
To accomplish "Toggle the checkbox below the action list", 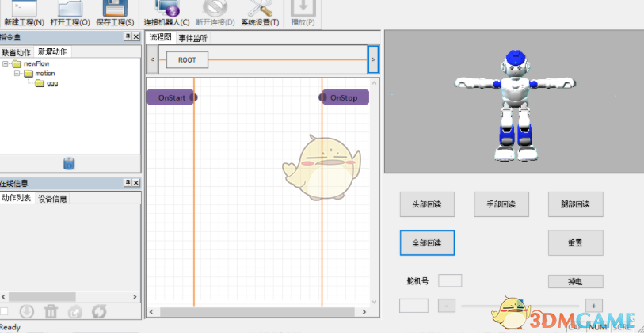I will pos(4,311).
